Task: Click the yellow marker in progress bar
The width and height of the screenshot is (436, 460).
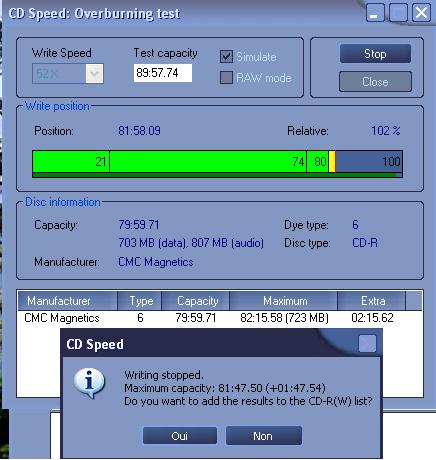Action: [332, 162]
